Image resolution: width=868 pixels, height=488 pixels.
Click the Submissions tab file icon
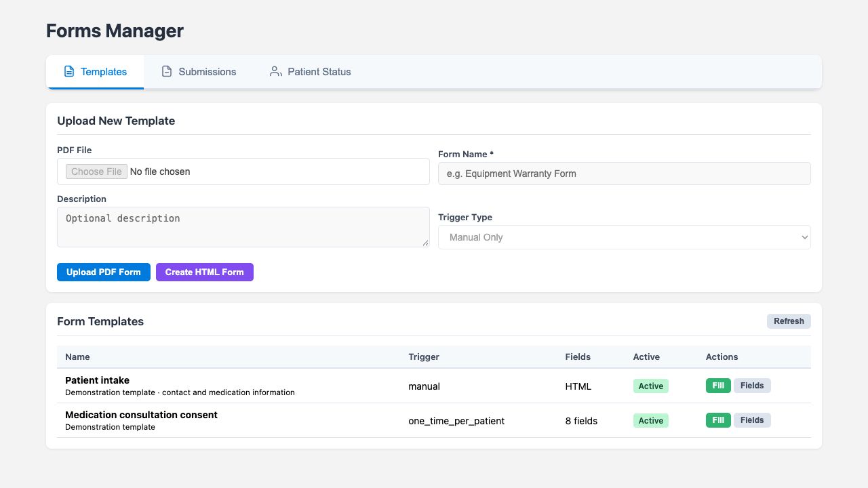(x=167, y=71)
